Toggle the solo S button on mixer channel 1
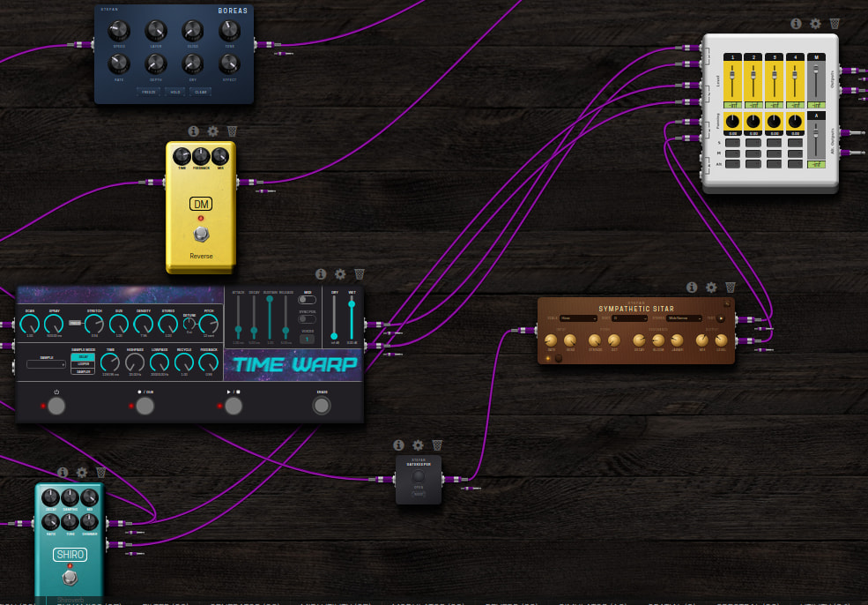868x605 pixels. point(732,143)
